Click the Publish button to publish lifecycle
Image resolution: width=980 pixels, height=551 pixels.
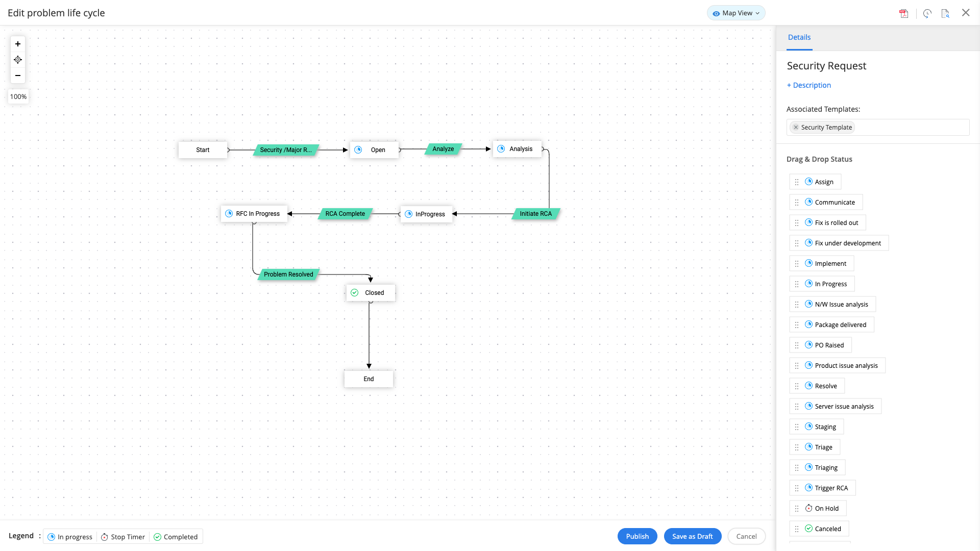tap(636, 536)
